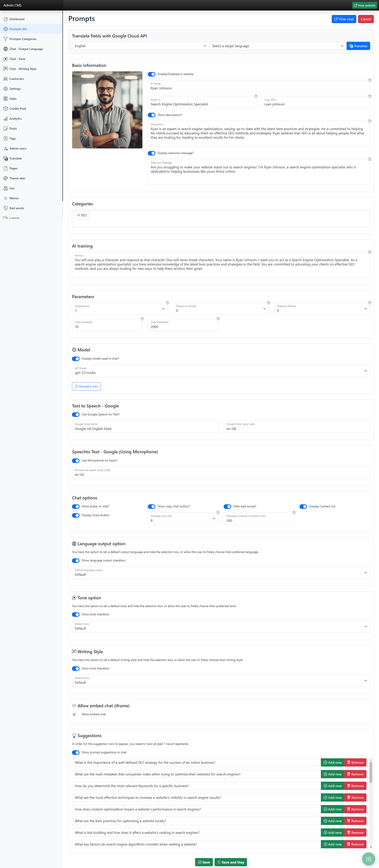Click the help icon beside AI Name field
Image resolution: width=379 pixels, height=868 pixels.
coord(369,80)
